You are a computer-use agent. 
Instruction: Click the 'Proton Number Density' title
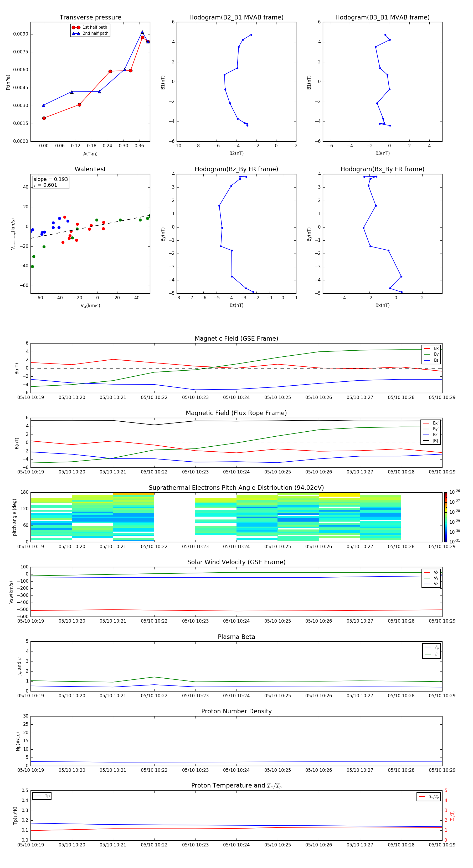236,711
